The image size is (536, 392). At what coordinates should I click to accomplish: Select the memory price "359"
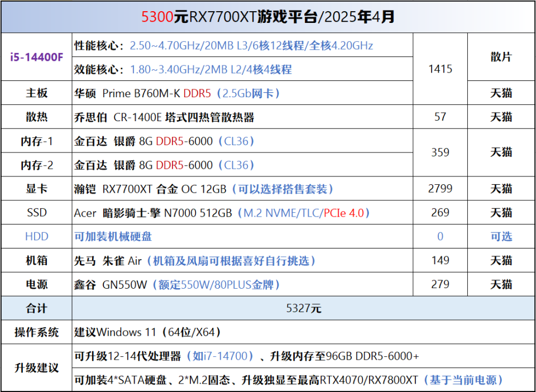(x=441, y=152)
